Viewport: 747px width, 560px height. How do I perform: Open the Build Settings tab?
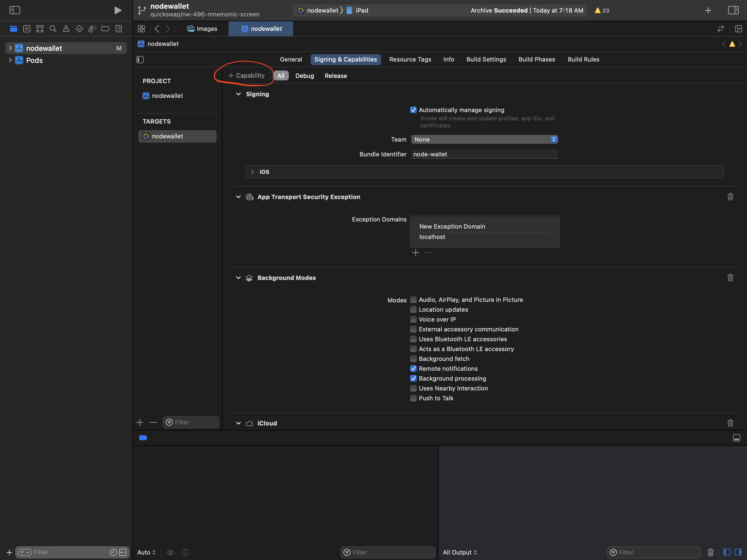tap(486, 59)
